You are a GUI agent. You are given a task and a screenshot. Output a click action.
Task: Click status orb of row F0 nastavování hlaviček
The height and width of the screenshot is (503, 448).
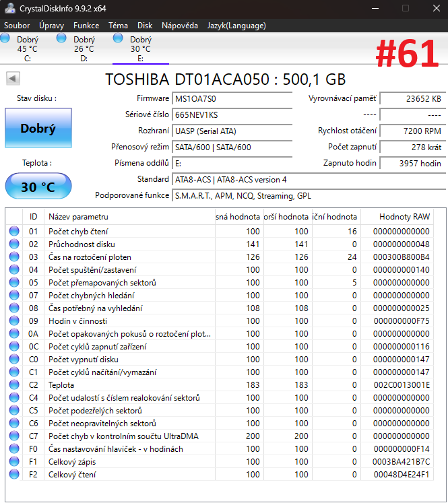point(14,448)
